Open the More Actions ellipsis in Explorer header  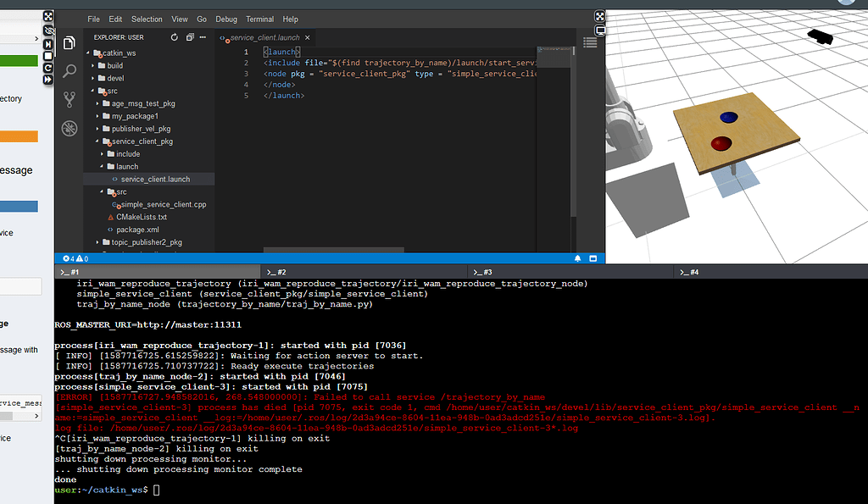tap(203, 36)
